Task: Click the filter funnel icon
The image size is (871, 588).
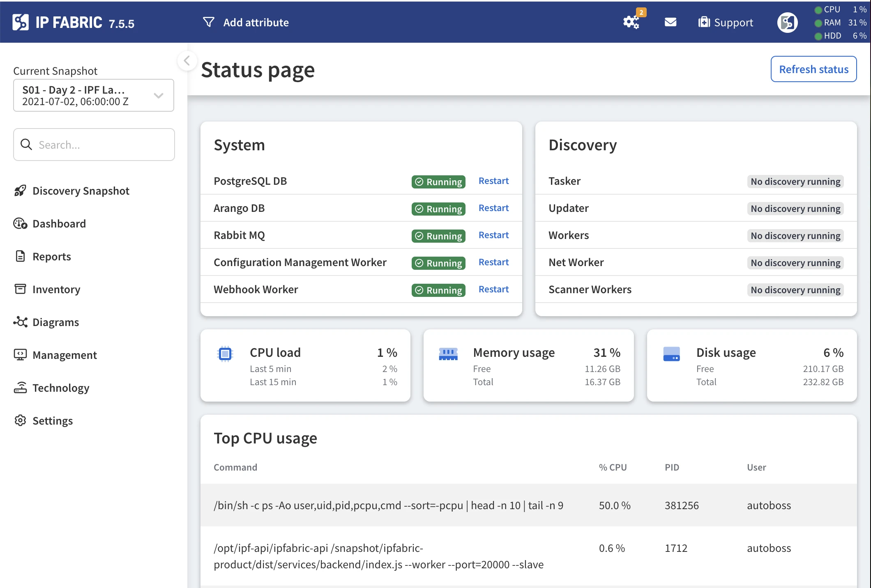Action: [x=209, y=22]
